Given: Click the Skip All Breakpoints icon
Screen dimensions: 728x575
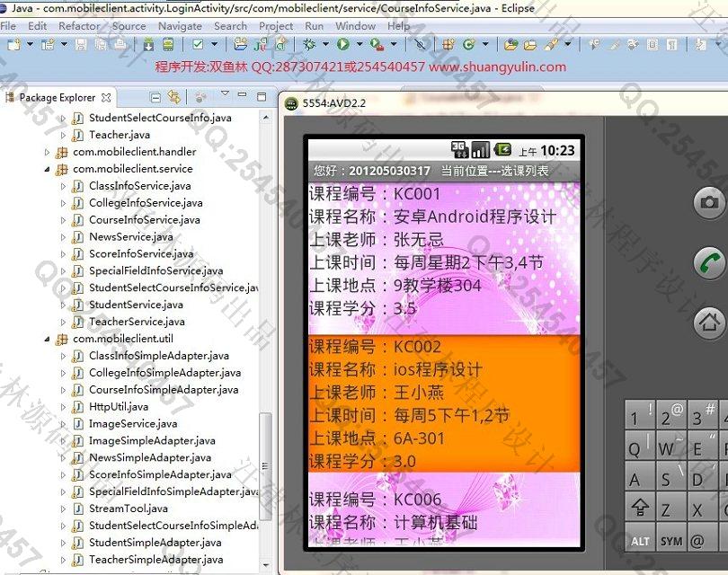Looking at the screenshot, I should pos(420,45).
